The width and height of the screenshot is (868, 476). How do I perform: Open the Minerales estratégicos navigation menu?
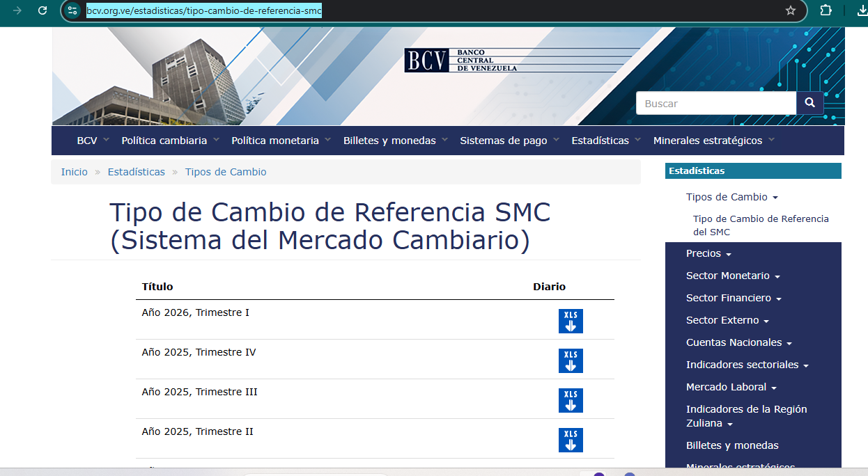click(x=713, y=141)
